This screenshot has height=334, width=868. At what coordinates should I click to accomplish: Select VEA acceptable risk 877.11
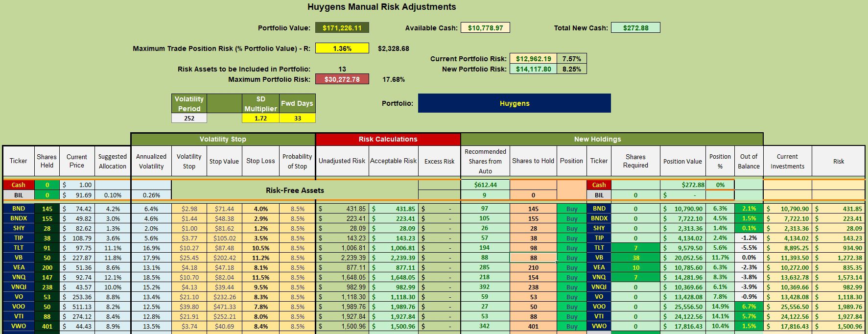pos(393,267)
